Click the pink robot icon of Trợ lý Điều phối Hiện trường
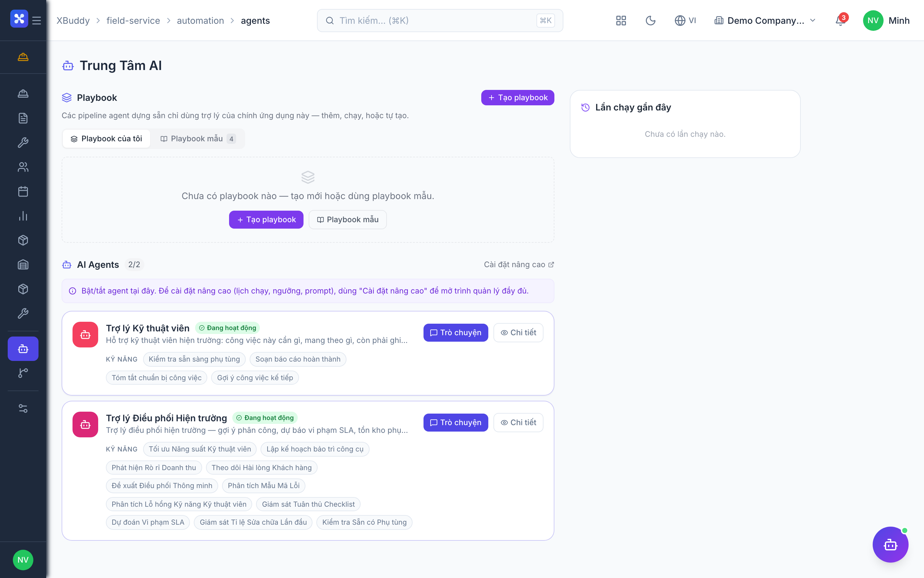Screen dimensions: 924x578 click(x=85, y=424)
